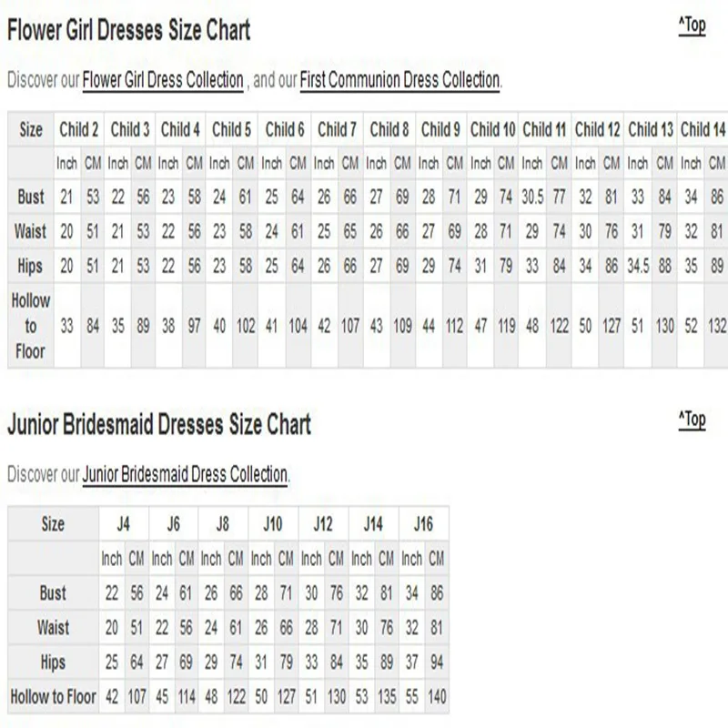Click the J12 size column header
Image resolution: width=728 pixels, height=728 pixels.
point(323,524)
